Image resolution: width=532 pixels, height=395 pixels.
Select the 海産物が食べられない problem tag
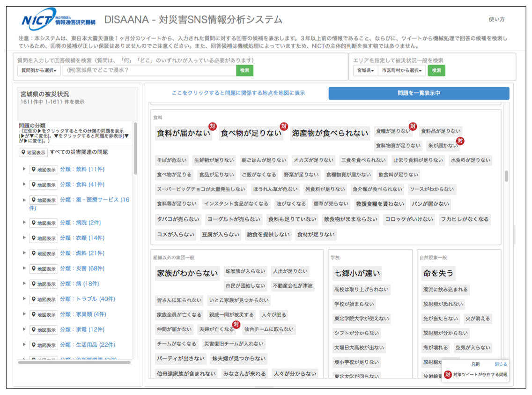tap(330, 134)
